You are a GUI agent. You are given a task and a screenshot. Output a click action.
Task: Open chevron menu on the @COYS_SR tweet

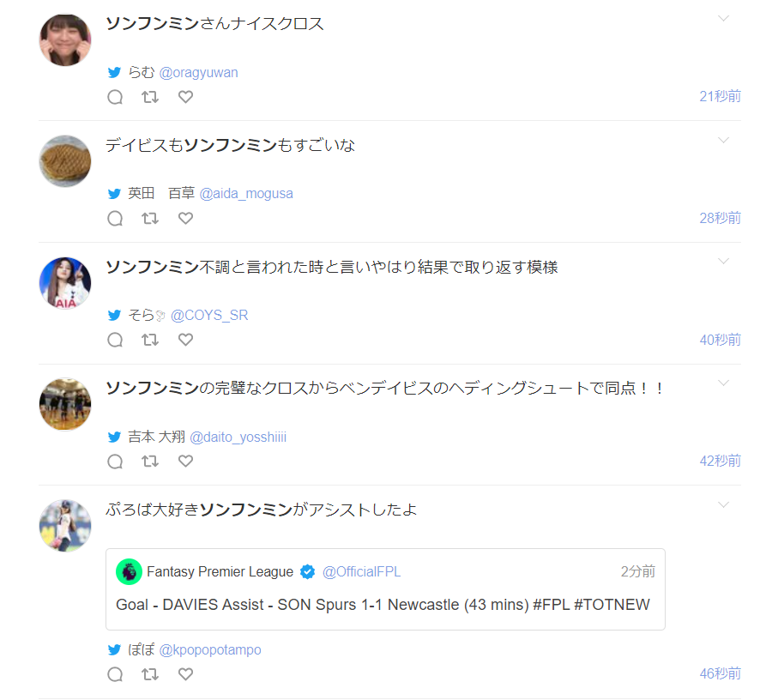tap(723, 262)
